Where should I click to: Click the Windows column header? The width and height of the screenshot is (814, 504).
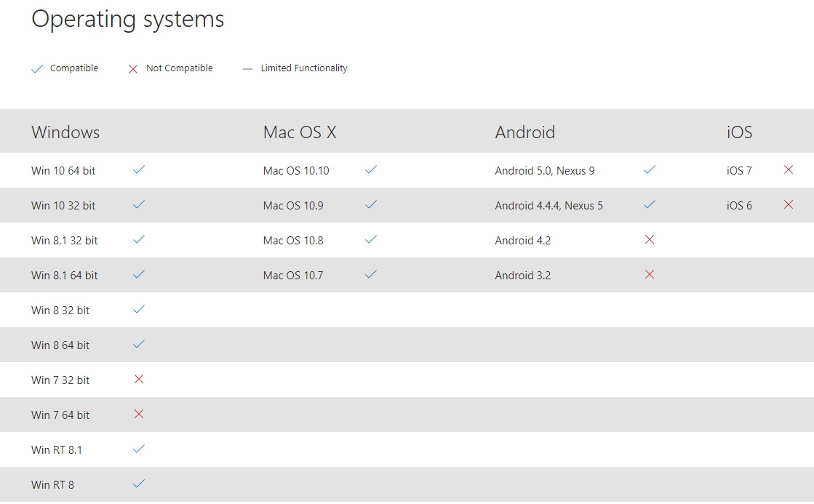point(65,132)
